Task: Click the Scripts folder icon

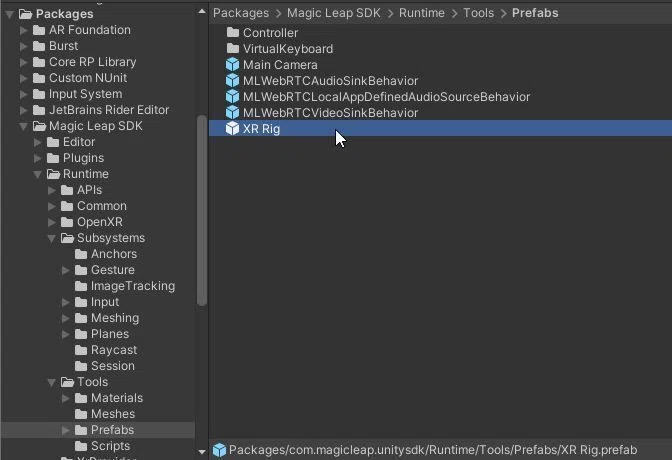Action: click(x=81, y=446)
